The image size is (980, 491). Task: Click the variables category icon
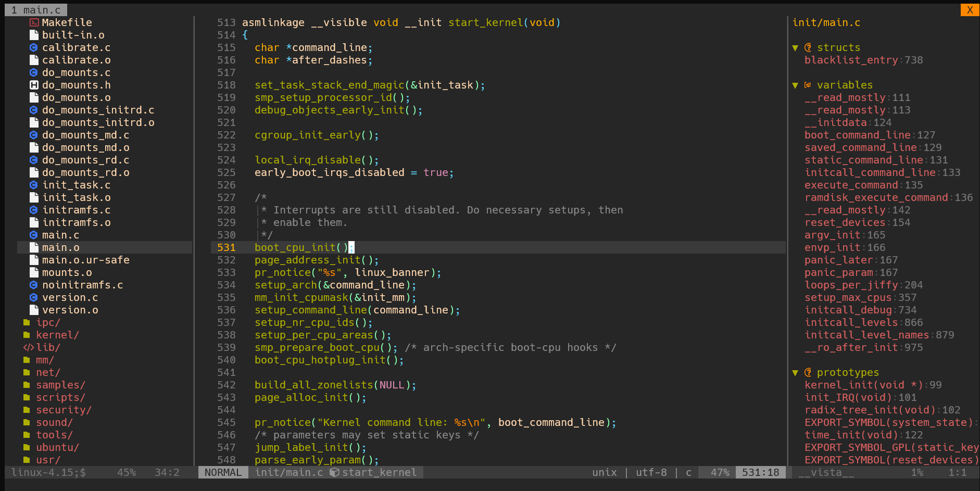click(x=808, y=85)
